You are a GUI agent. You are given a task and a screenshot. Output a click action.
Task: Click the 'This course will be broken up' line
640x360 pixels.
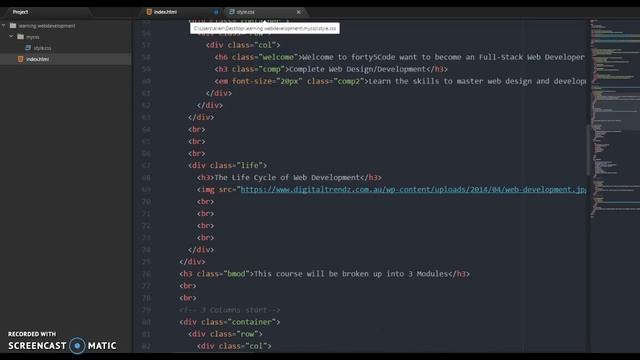[x=324, y=274]
